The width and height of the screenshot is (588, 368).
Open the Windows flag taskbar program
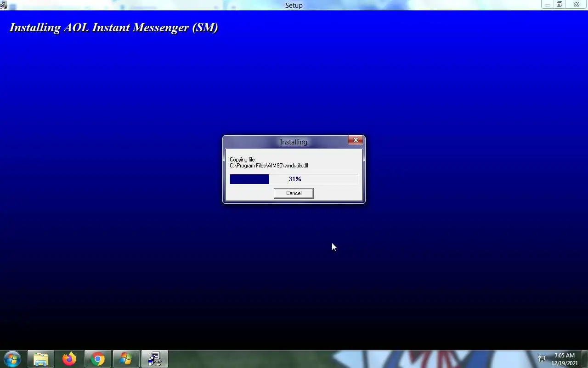point(126,359)
